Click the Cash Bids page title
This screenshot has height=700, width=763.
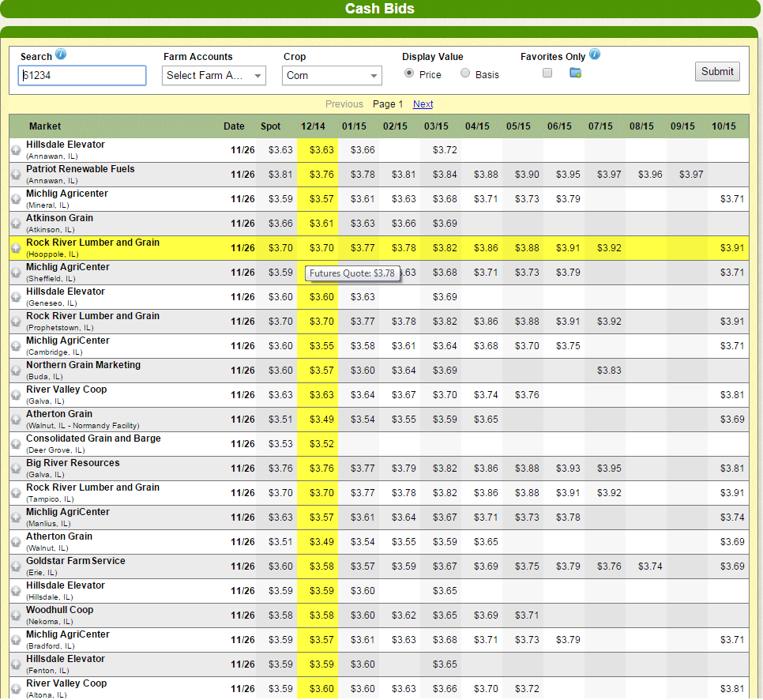coord(380,9)
